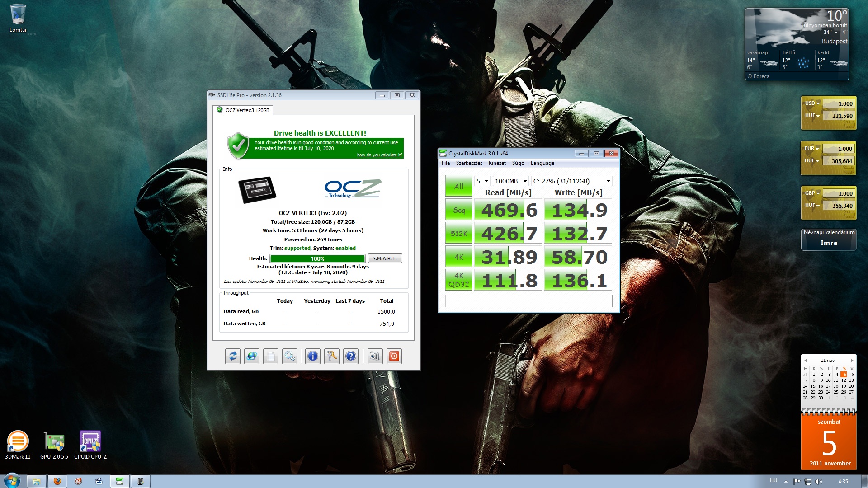This screenshot has width=868, height=488.
Task: Open the File menu in CrystalDiskMark
Action: (x=446, y=163)
